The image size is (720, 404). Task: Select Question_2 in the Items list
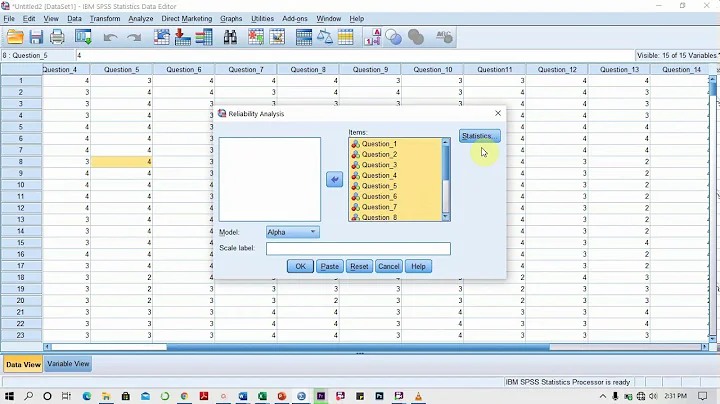click(395, 154)
